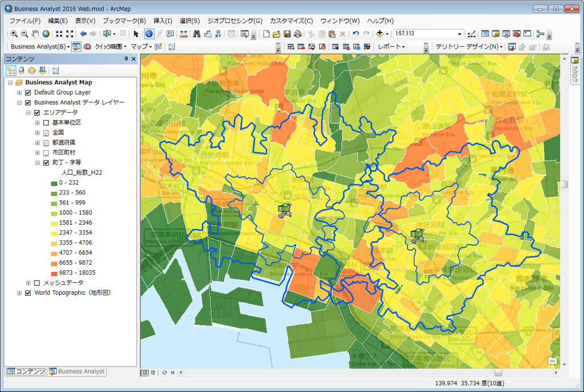Select the Zoom In tool
The height and width of the screenshot is (392, 584).
click(x=14, y=34)
